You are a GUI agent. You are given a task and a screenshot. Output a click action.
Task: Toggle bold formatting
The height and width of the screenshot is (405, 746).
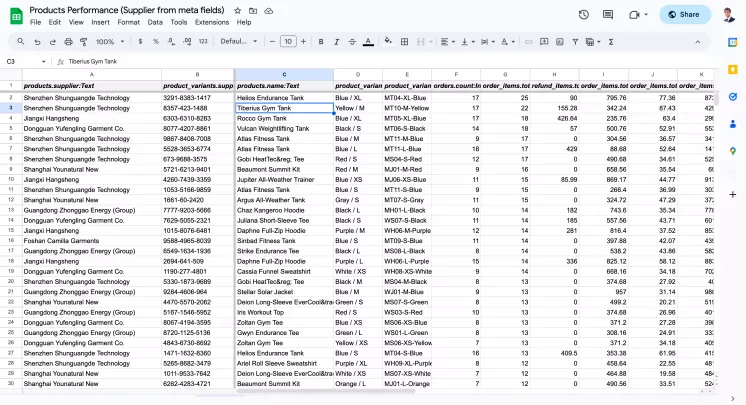click(x=321, y=42)
